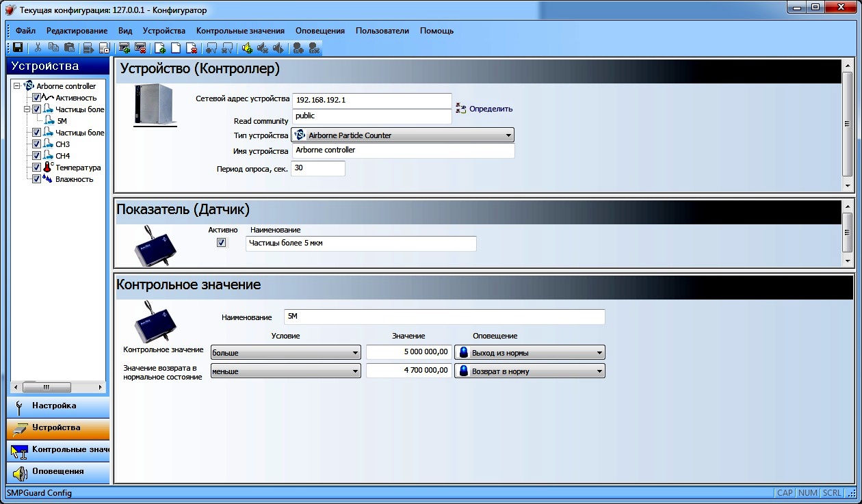Toggle checkbox of Частицы боле parent of 5M
Viewport: 862px width, 504px height.
[37, 109]
